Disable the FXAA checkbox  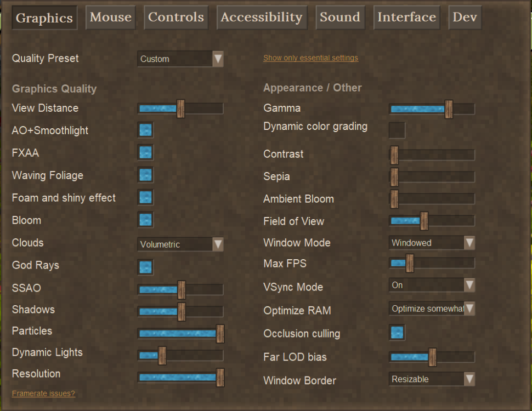coord(145,152)
